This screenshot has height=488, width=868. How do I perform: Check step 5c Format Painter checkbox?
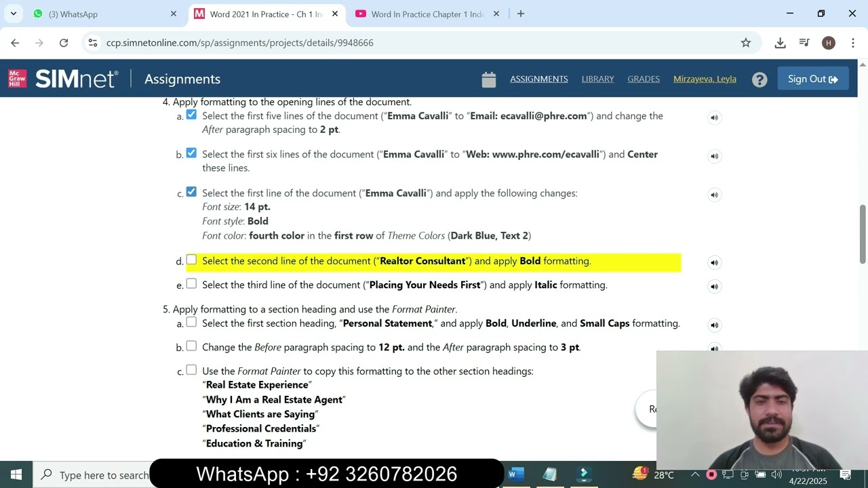coord(191,370)
